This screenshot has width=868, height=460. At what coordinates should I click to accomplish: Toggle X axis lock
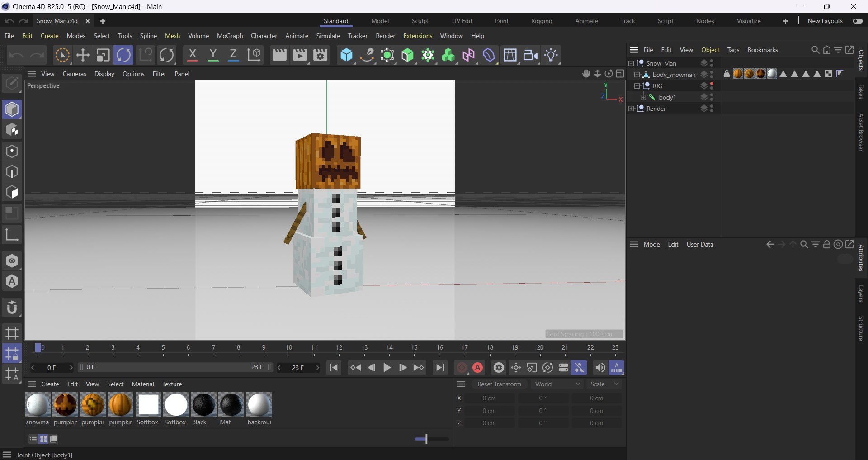tap(193, 55)
